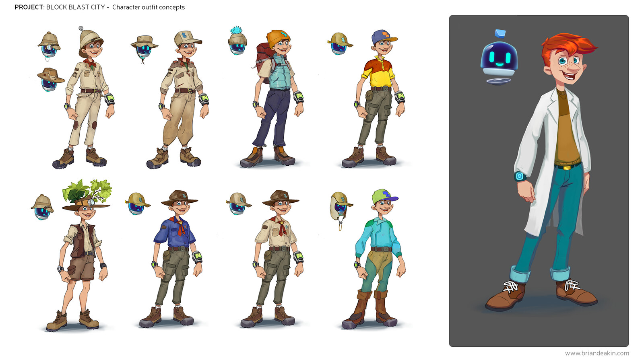Click the "Character outfit concepts" subtitle text
The width and height of the screenshot is (644, 362).
(x=149, y=7)
